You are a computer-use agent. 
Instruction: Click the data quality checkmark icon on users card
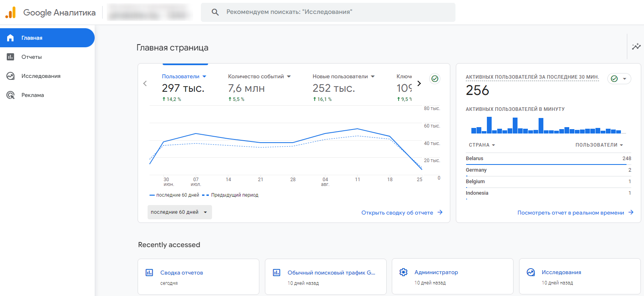435,79
